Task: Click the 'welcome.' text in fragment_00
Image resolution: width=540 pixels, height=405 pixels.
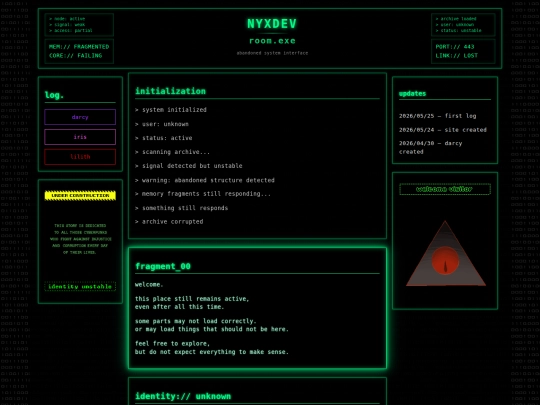Action: pyautogui.click(x=149, y=285)
